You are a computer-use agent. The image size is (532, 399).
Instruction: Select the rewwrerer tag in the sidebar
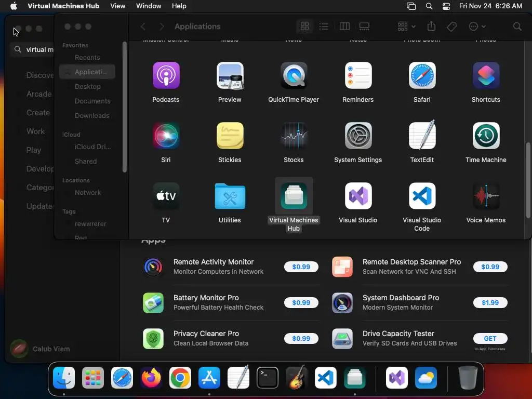click(87, 224)
